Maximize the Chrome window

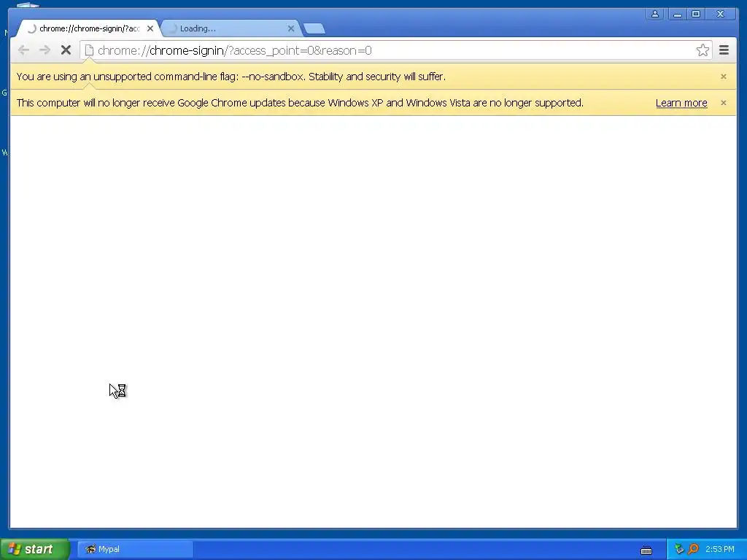[x=695, y=14]
